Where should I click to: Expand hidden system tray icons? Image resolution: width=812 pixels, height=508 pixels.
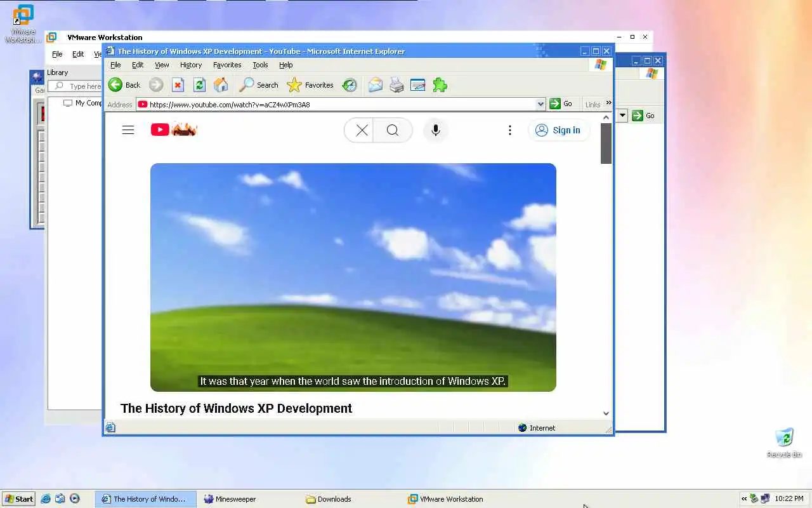pyautogui.click(x=744, y=499)
